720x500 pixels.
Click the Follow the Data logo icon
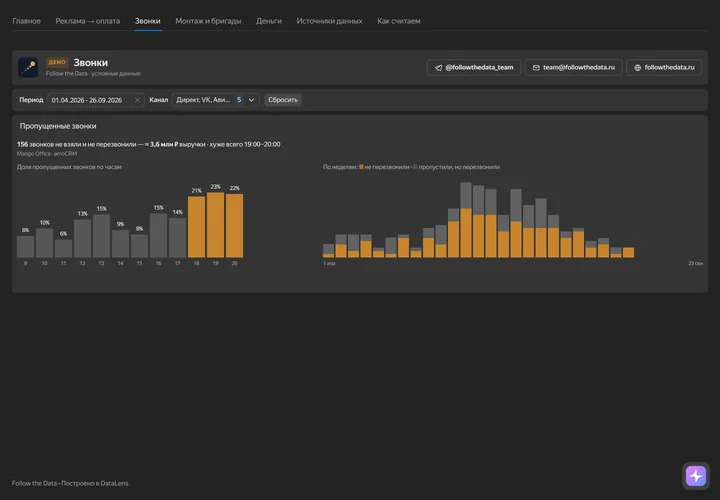(28, 67)
